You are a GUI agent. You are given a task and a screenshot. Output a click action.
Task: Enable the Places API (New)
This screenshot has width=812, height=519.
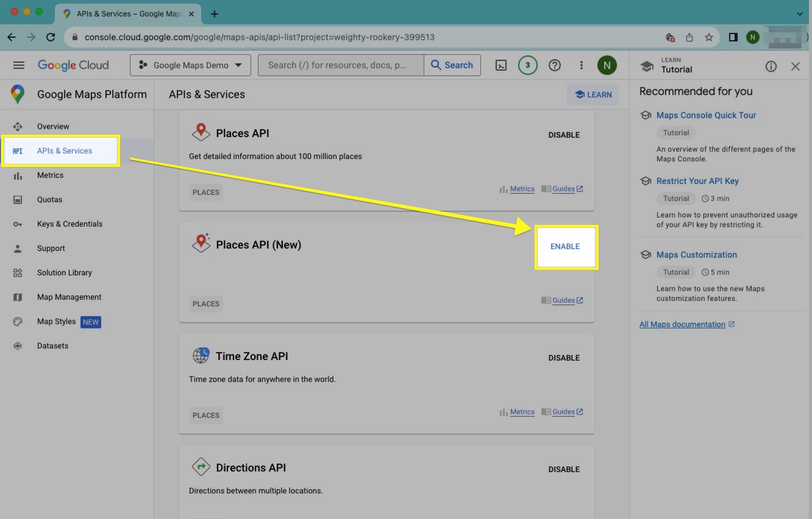565,246
